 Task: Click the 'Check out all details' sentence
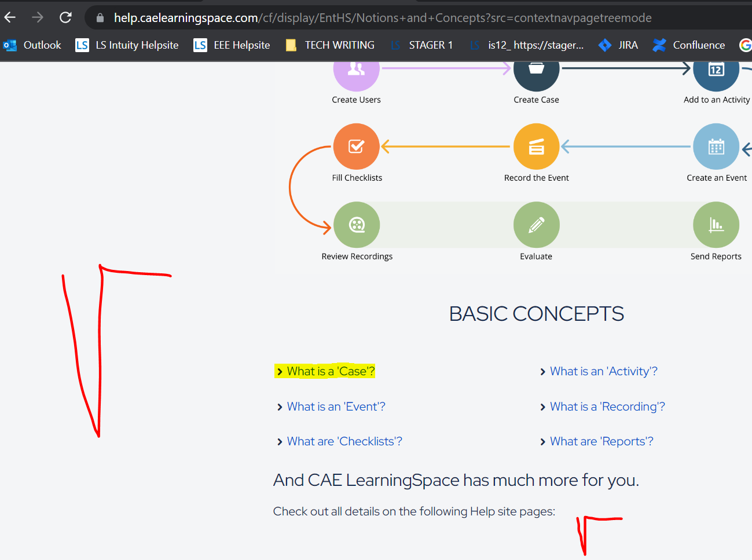pyautogui.click(x=414, y=511)
